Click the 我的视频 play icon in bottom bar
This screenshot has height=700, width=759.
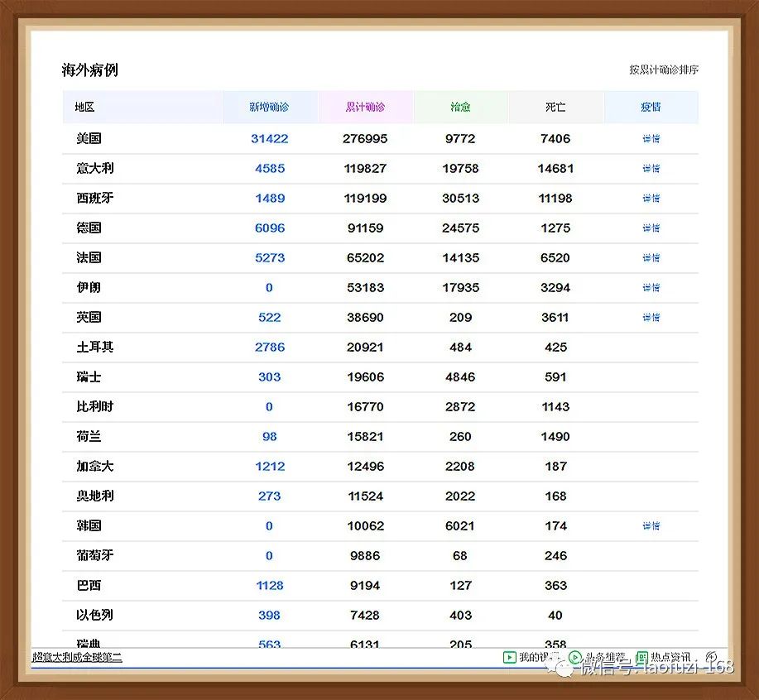click(x=510, y=658)
